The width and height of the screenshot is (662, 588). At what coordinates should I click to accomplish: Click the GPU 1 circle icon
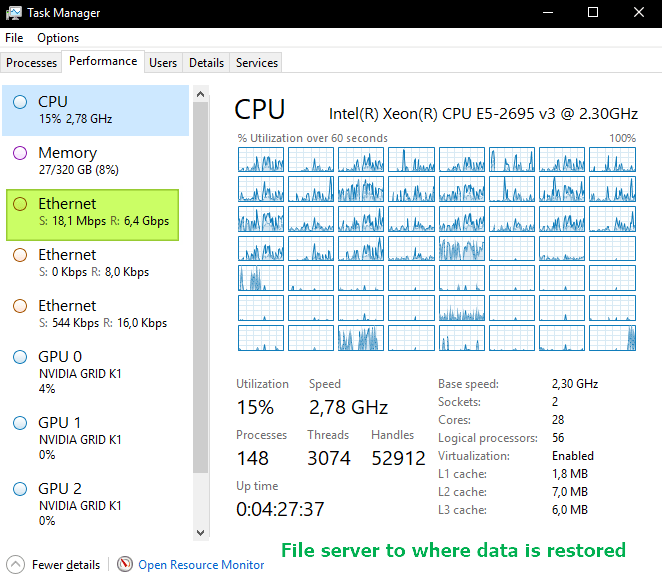(20, 423)
